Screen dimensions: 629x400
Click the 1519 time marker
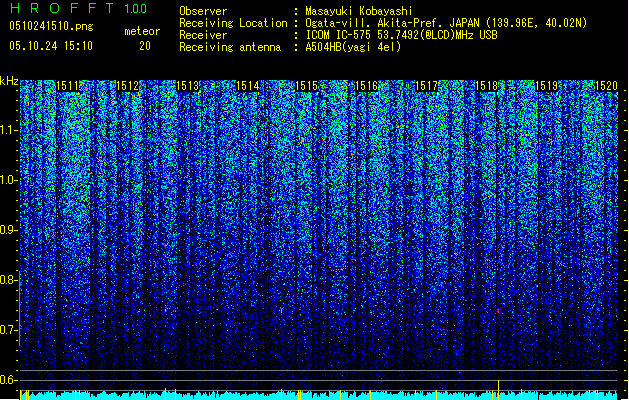546,86
